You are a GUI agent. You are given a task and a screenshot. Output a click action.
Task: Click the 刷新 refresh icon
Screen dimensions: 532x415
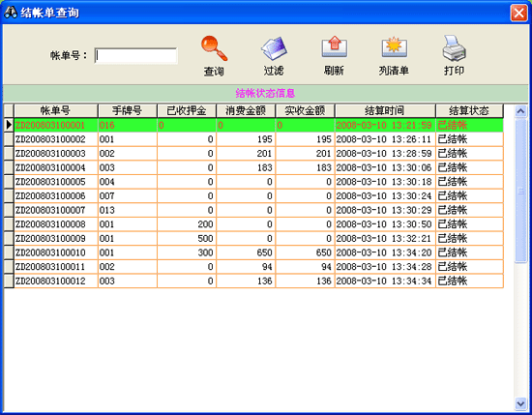click(335, 46)
